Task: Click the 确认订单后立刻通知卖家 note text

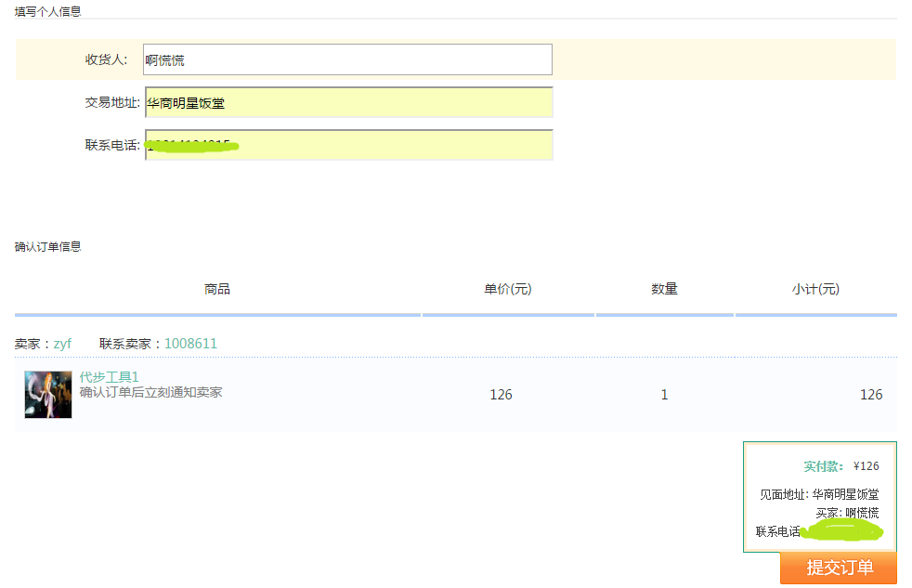Action: point(150,393)
